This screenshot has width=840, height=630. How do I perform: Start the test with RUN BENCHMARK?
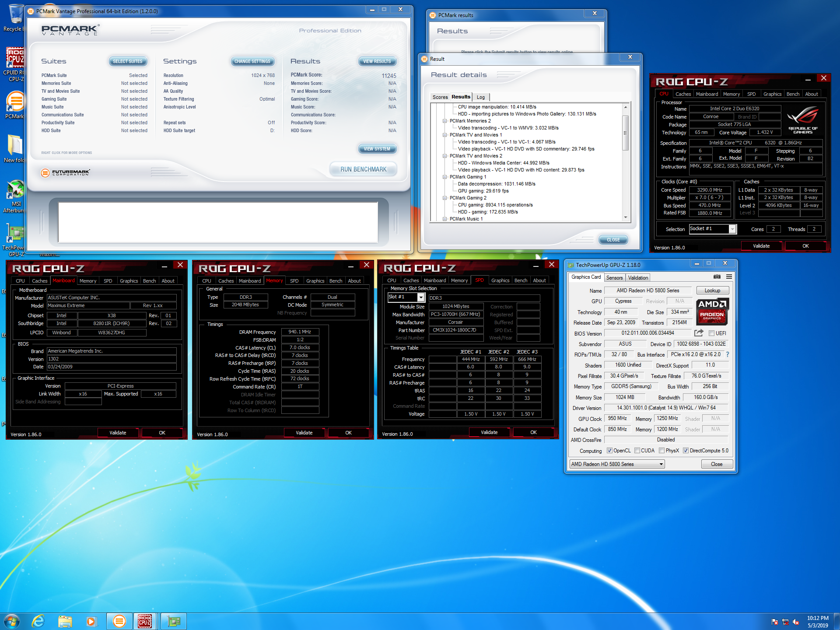364,169
